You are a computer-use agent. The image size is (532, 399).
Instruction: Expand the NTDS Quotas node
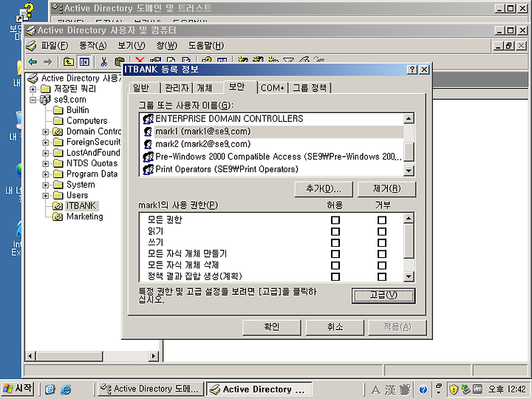click(46, 163)
